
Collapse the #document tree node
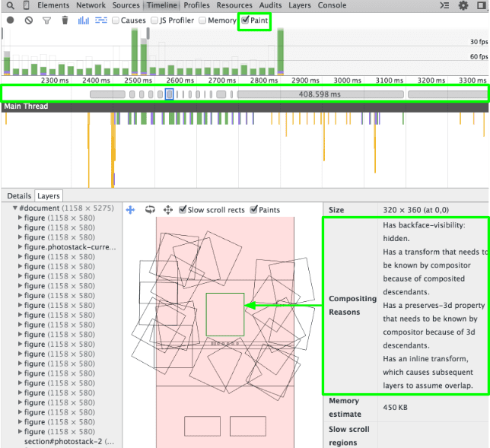pos(14,208)
